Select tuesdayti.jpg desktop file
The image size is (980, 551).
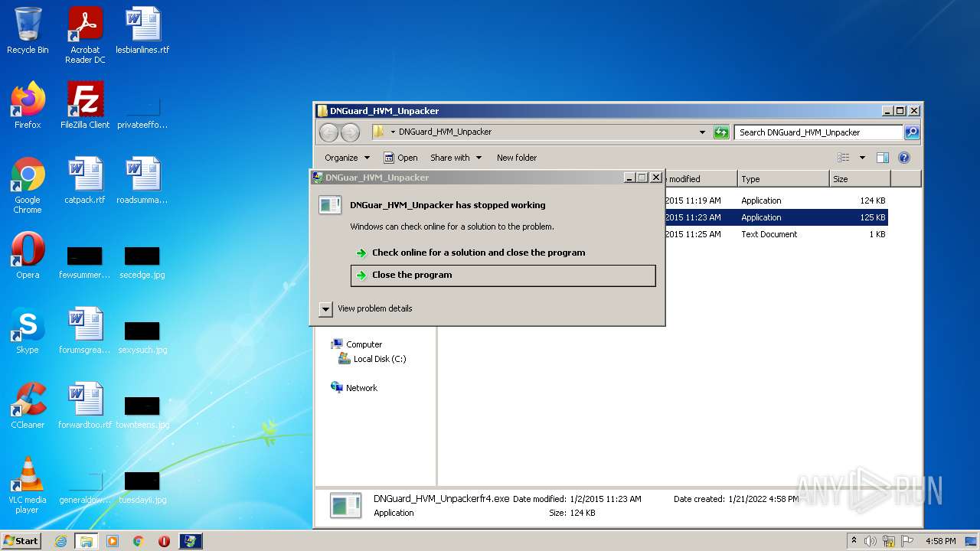click(x=142, y=486)
